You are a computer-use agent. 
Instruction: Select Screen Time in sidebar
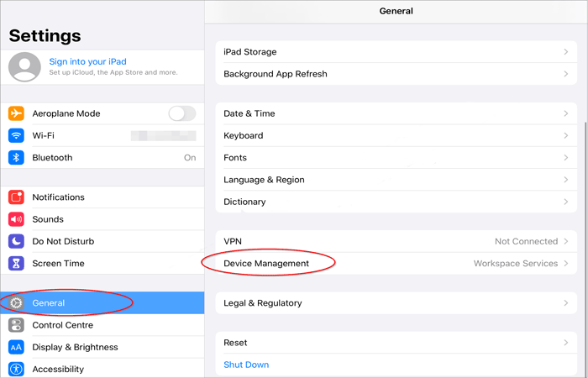102,263
